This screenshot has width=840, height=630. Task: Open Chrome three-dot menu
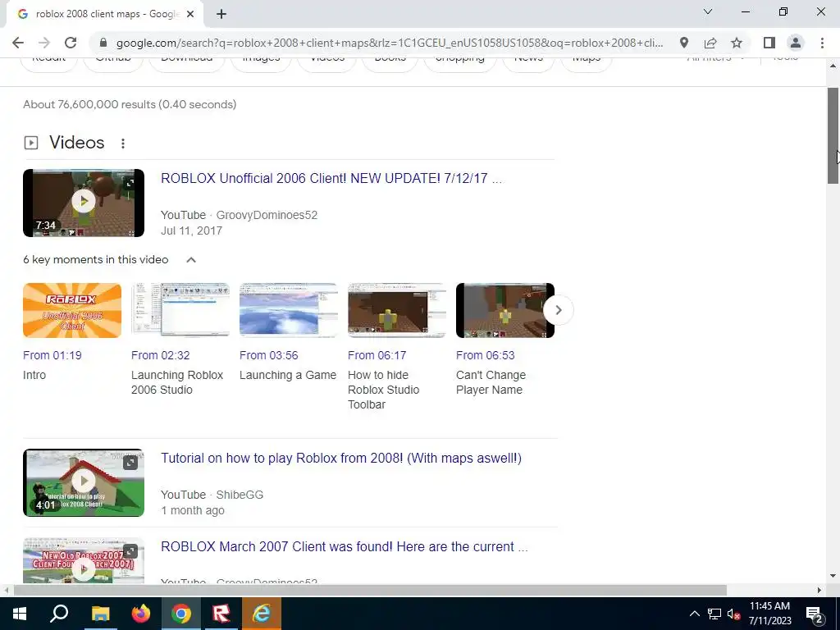[822, 43]
